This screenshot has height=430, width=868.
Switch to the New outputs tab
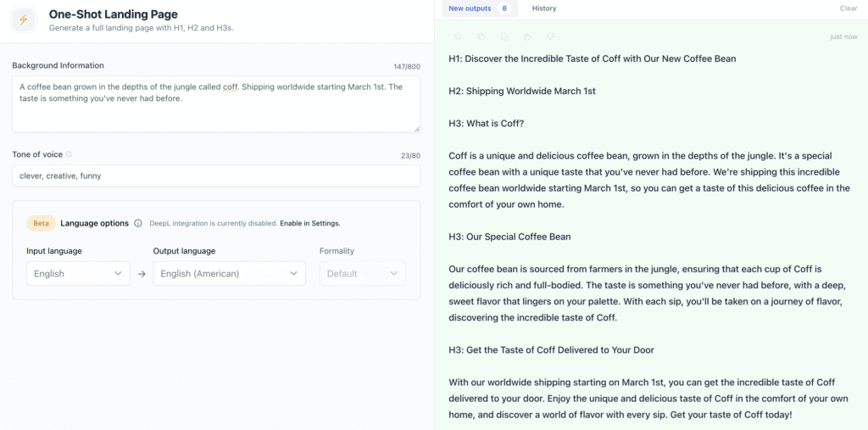tap(480, 8)
